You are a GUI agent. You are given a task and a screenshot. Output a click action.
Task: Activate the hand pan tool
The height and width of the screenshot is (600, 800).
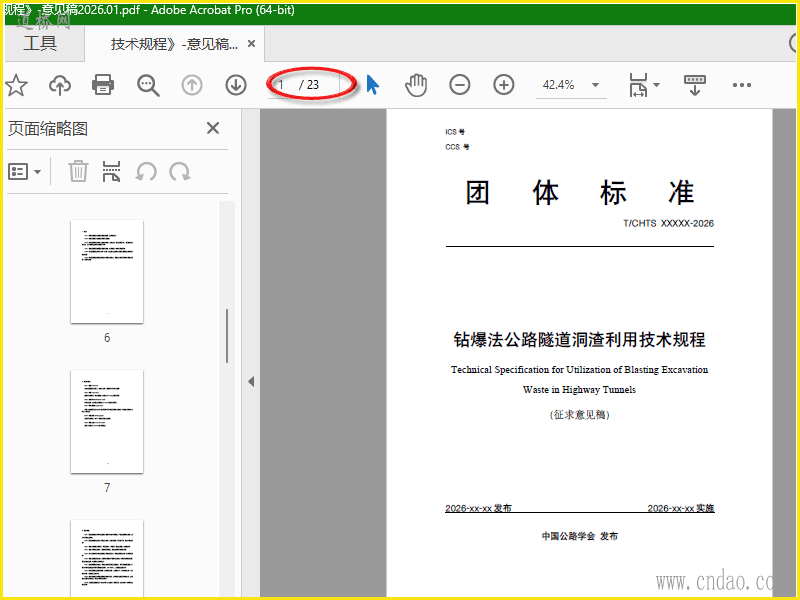[x=416, y=85]
